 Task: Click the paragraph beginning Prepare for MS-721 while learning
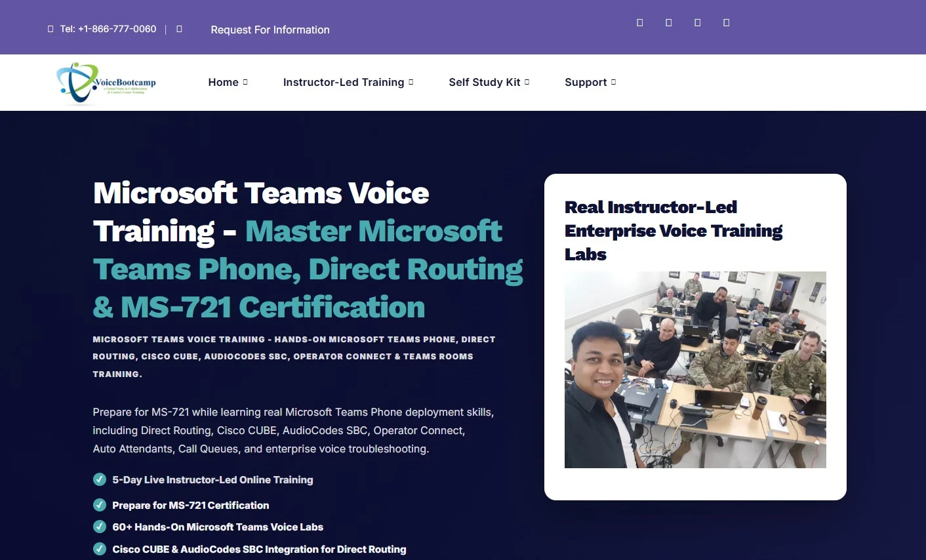point(293,430)
